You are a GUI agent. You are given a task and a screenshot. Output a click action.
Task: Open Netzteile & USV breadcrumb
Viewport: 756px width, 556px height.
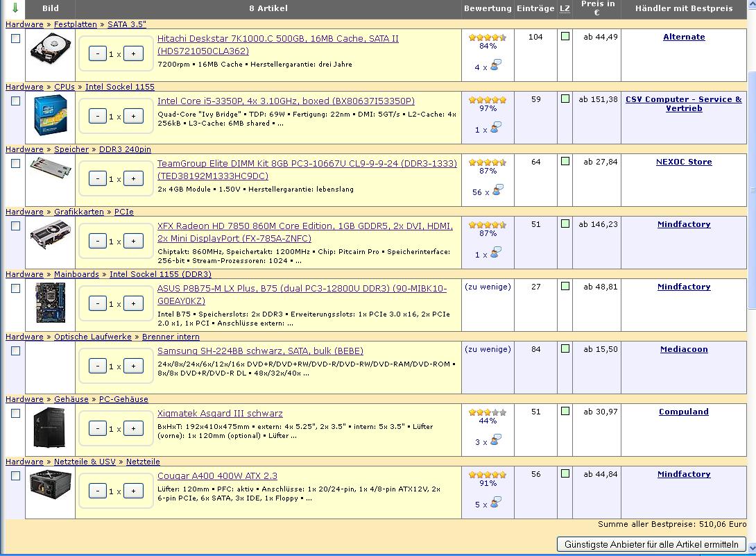[85, 462]
